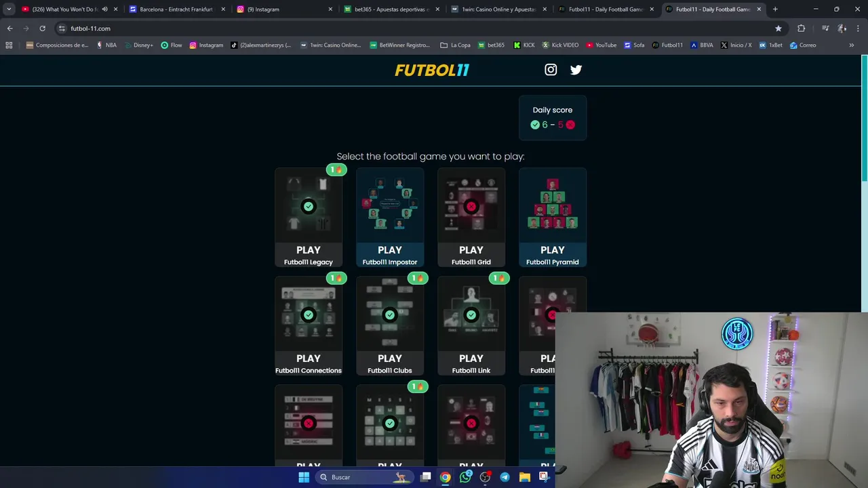Open the Flow bookmark
868x488 pixels.
click(x=172, y=45)
